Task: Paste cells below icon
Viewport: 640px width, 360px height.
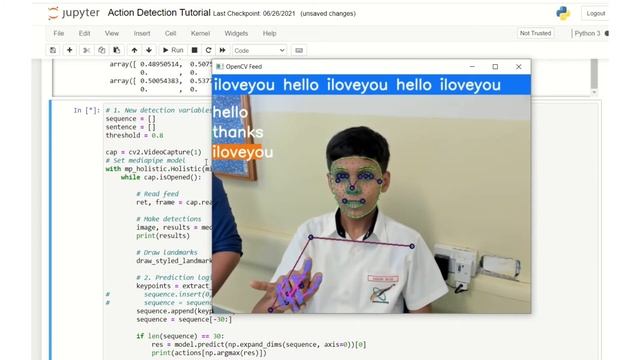Action: tap(117, 50)
